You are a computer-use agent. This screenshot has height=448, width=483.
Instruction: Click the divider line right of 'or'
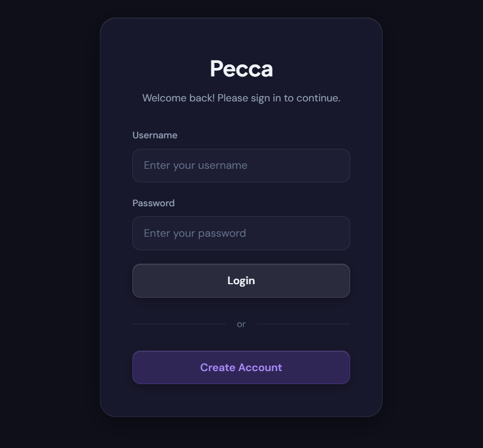pos(305,324)
